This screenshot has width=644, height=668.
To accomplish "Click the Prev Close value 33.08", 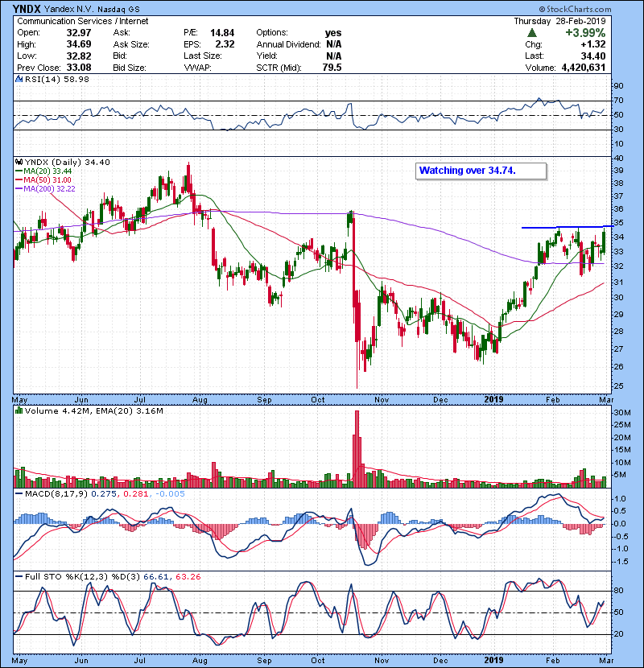I will pos(79,68).
